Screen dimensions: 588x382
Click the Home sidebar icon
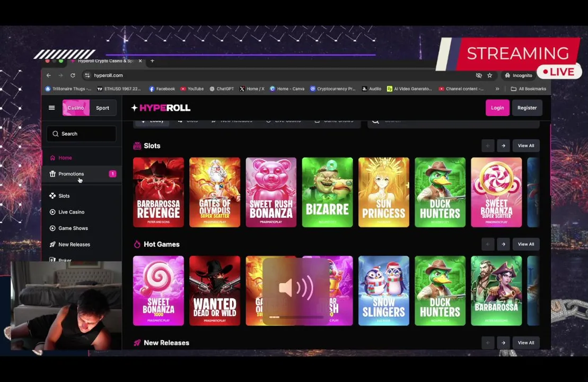(52, 158)
